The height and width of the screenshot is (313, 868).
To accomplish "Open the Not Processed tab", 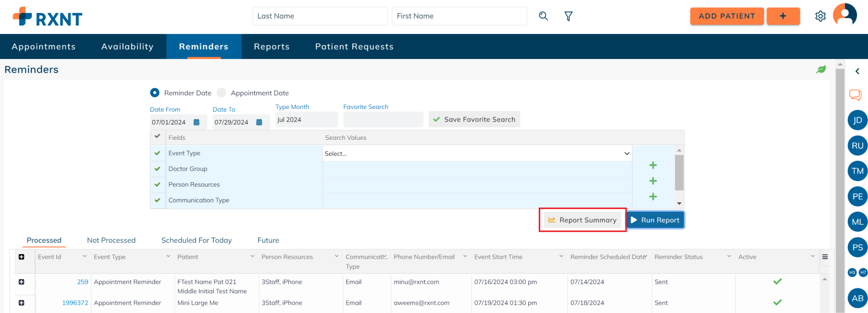I will pos(111,240).
